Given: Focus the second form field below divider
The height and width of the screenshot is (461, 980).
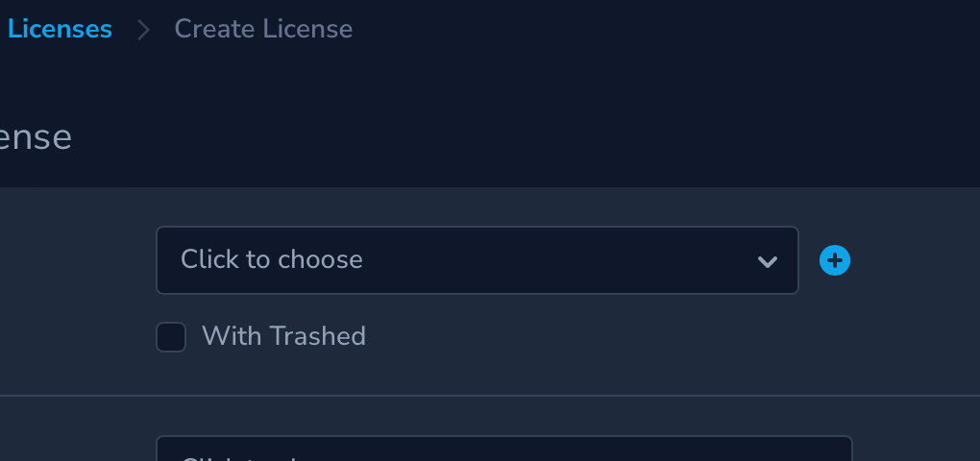Looking at the screenshot, I should [503, 449].
